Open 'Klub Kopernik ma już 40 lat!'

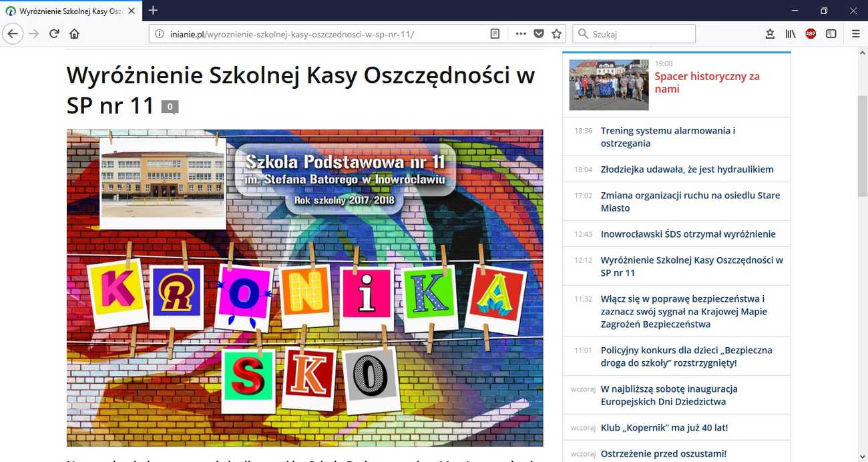pyautogui.click(x=664, y=427)
